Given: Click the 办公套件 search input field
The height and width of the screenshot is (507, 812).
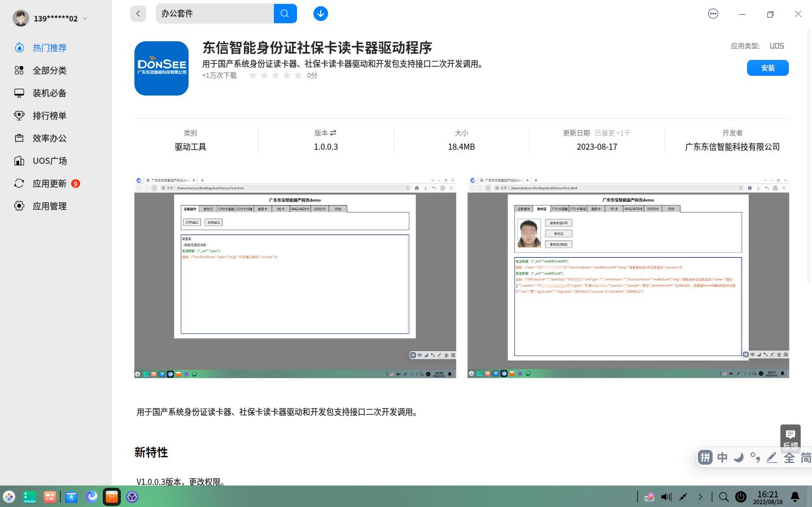Looking at the screenshot, I should tap(215, 13).
